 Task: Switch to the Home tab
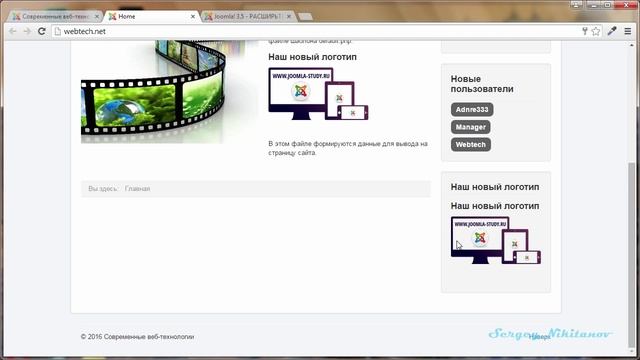click(x=152, y=16)
